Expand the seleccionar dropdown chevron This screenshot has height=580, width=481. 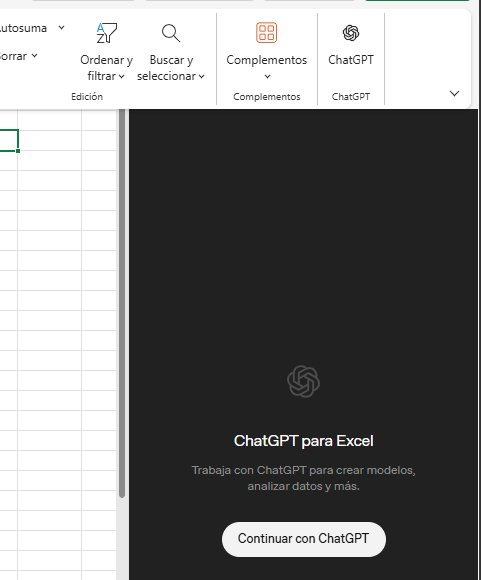tap(201, 77)
